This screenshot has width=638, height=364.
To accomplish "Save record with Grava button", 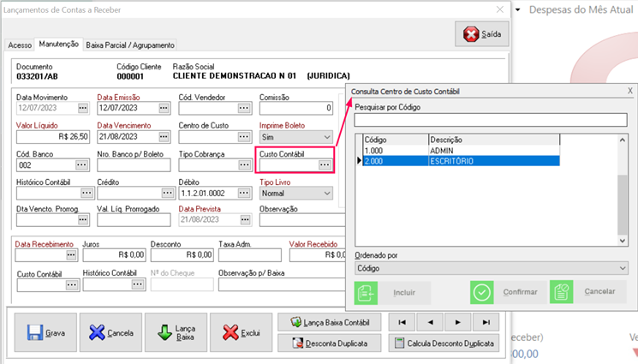I will (x=45, y=332).
